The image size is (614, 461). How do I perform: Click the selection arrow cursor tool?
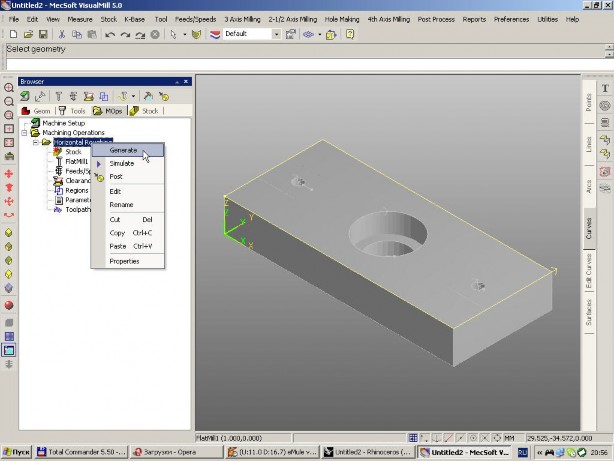[173, 34]
